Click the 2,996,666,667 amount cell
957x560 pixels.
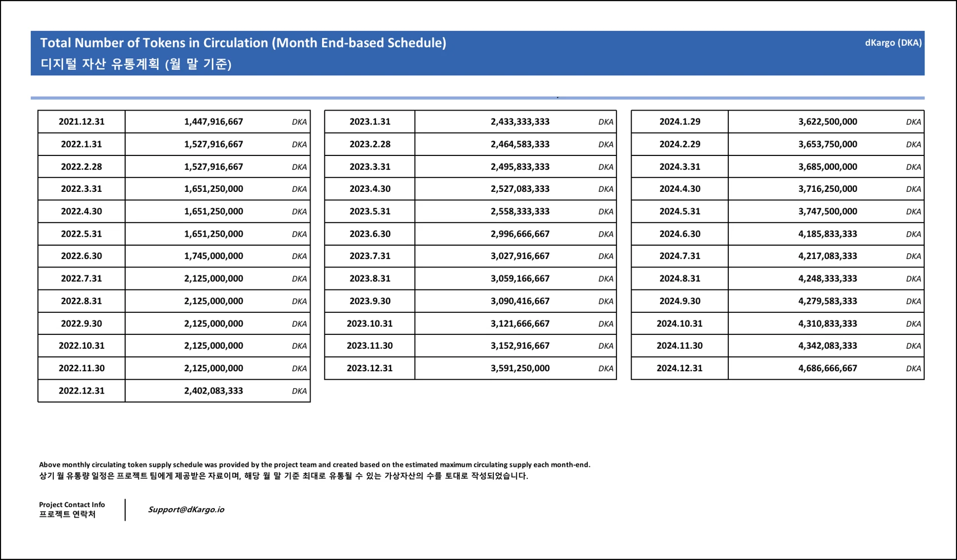click(x=520, y=234)
